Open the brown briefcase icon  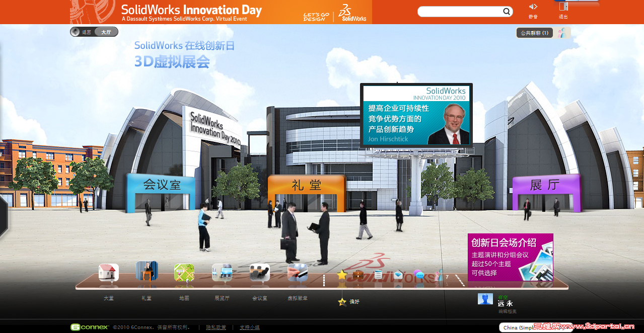pyautogui.click(x=358, y=275)
